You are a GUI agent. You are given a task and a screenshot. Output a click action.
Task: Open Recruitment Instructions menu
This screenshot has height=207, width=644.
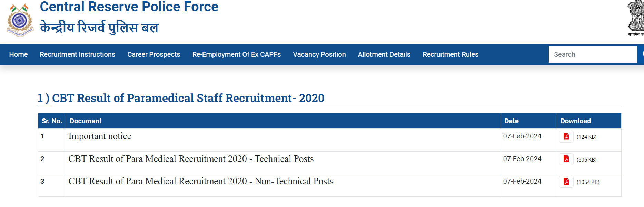[77, 54]
